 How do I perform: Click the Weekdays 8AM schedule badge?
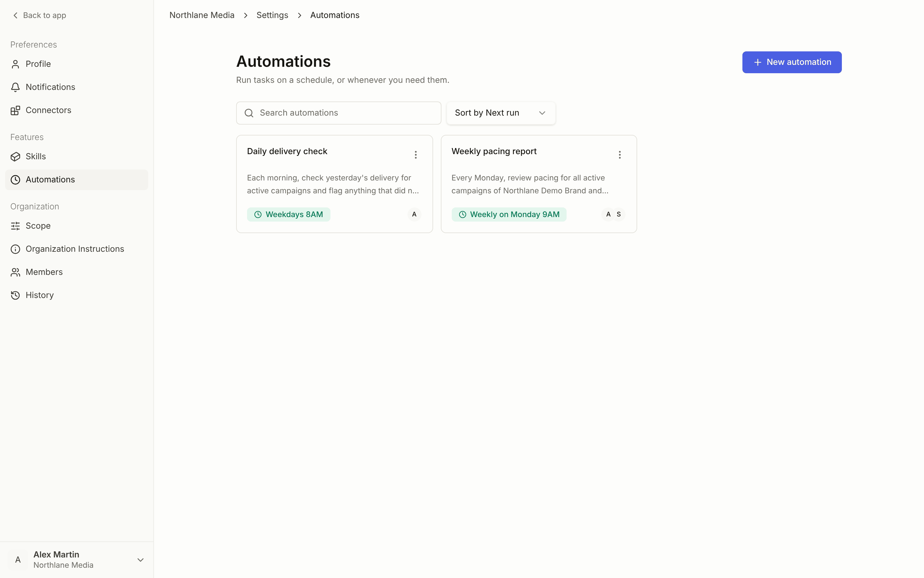[x=289, y=215]
